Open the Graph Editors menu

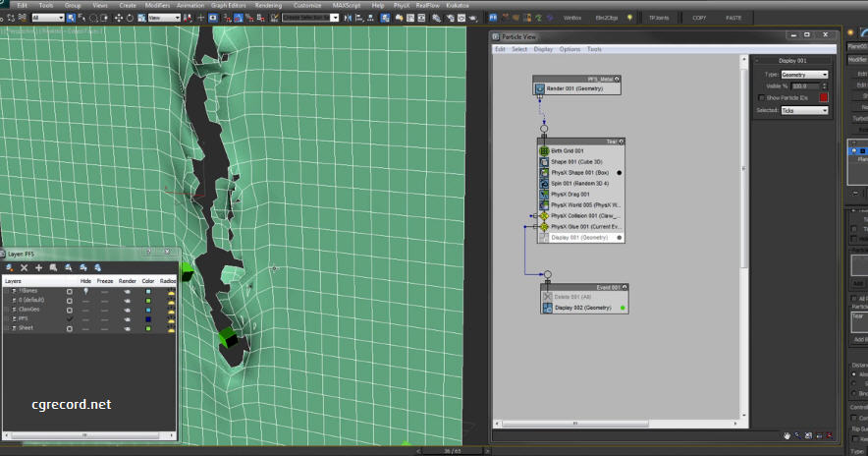point(228,5)
